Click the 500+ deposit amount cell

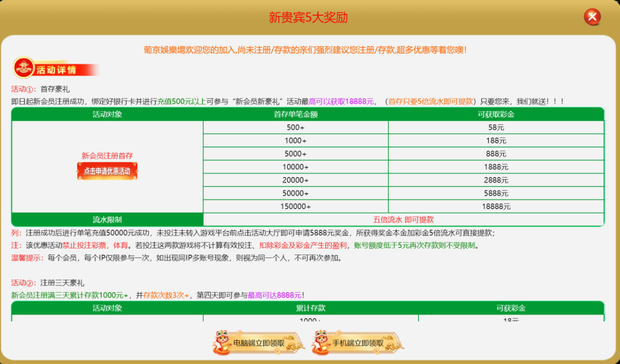(x=296, y=127)
